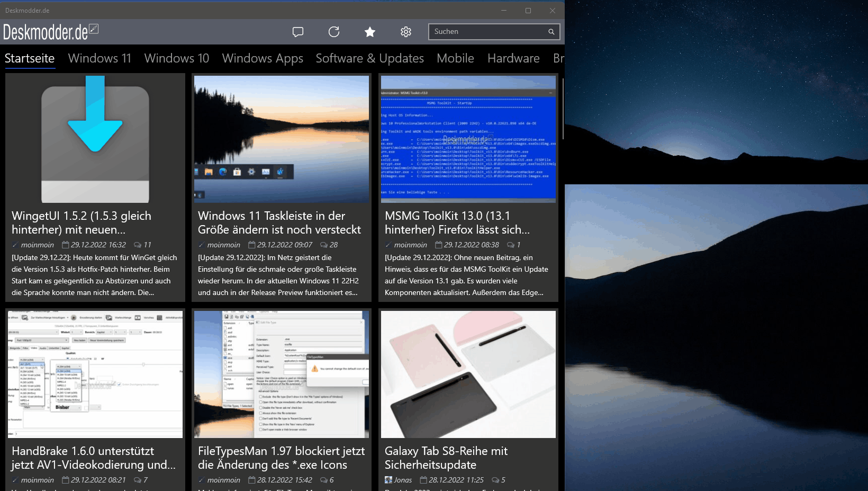
Task: Open the Windows 11 Taskleiste lake thumbnail
Action: click(x=282, y=139)
